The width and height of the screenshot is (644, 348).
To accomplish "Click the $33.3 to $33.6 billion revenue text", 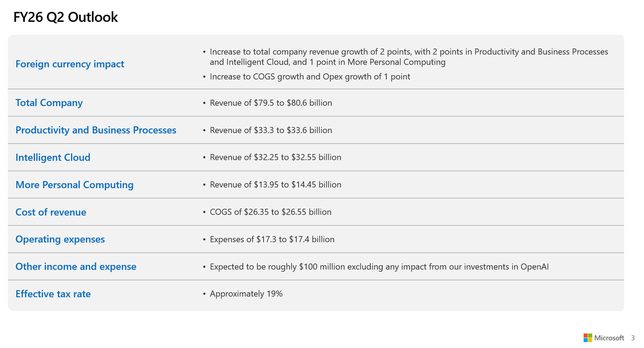I will coord(271,130).
